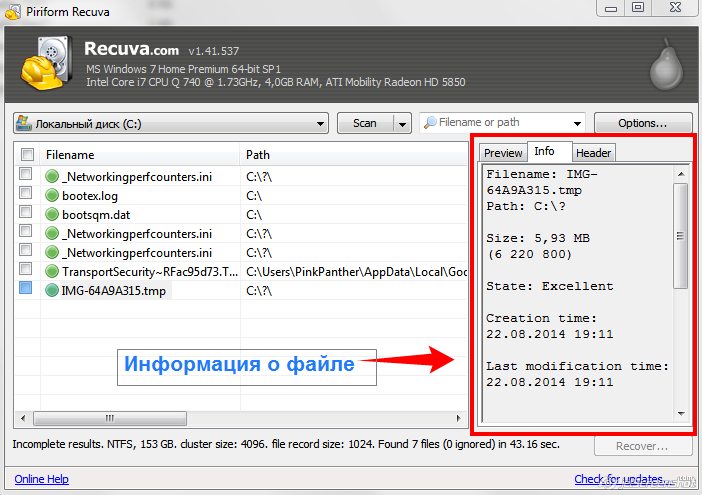The image size is (702, 495).
Task: Click the Scan button
Action: pyautogui.click(x=365, y=123)
